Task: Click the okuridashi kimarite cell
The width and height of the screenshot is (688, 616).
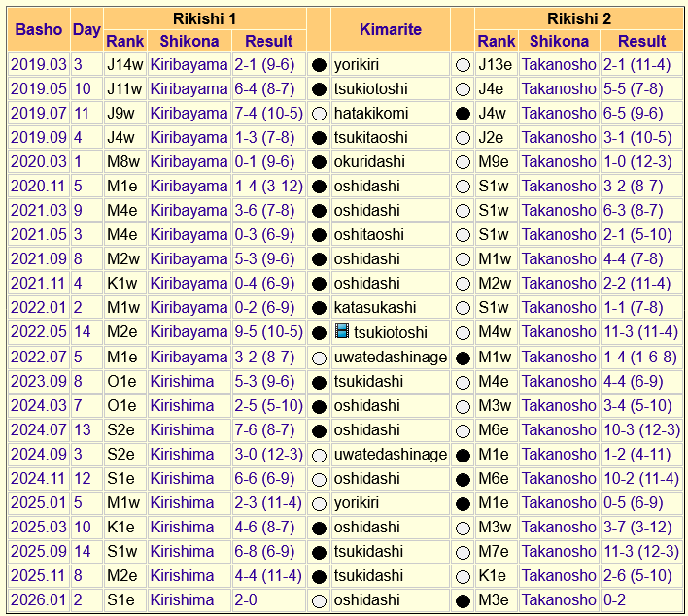Action: coord(391,161)
